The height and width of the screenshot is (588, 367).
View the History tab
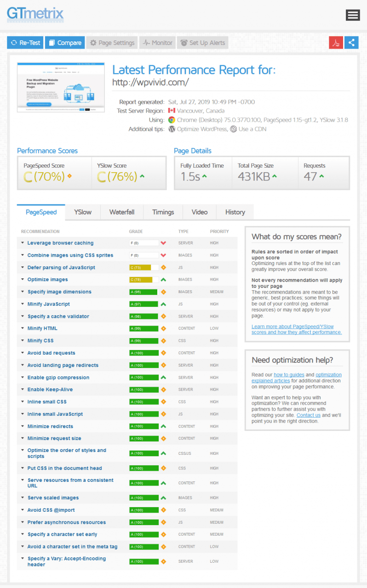click(235, 212)
